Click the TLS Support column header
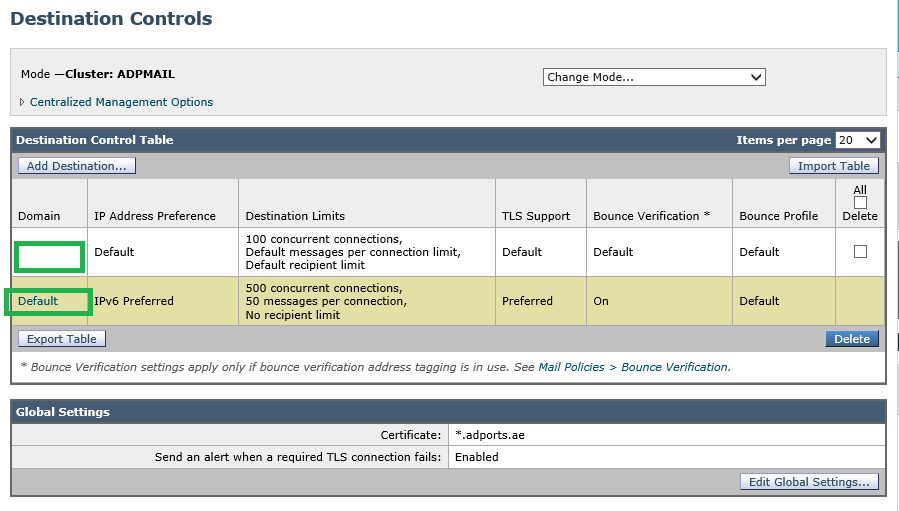Screen dimensions: 899x511 coord(536,216)
